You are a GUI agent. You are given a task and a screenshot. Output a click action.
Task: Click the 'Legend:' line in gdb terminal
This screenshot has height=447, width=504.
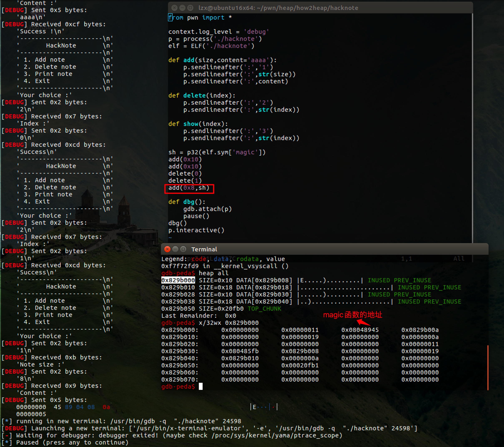[x=223, y=259]
